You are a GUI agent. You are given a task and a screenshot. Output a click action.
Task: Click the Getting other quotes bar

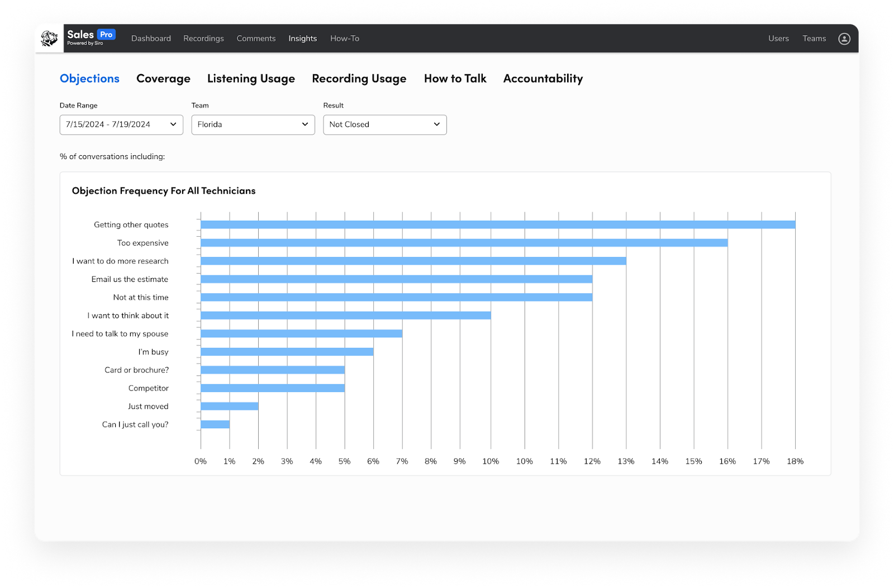[x=497, y=224]
